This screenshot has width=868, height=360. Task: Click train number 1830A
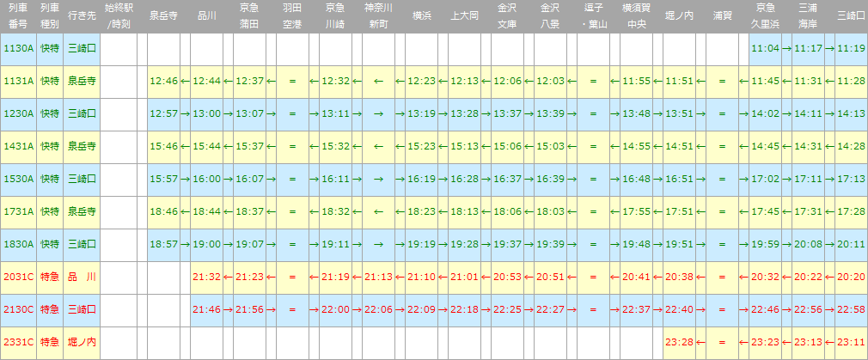18,244
